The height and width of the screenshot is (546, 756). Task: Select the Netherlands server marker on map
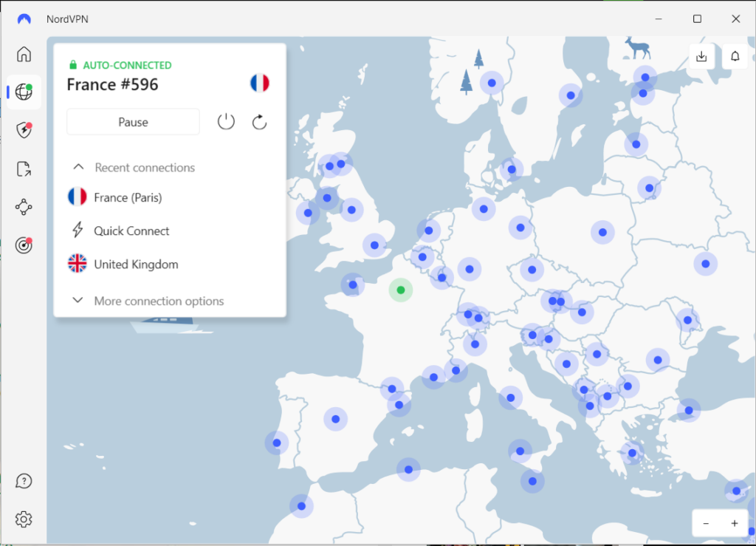pos(429,231)
